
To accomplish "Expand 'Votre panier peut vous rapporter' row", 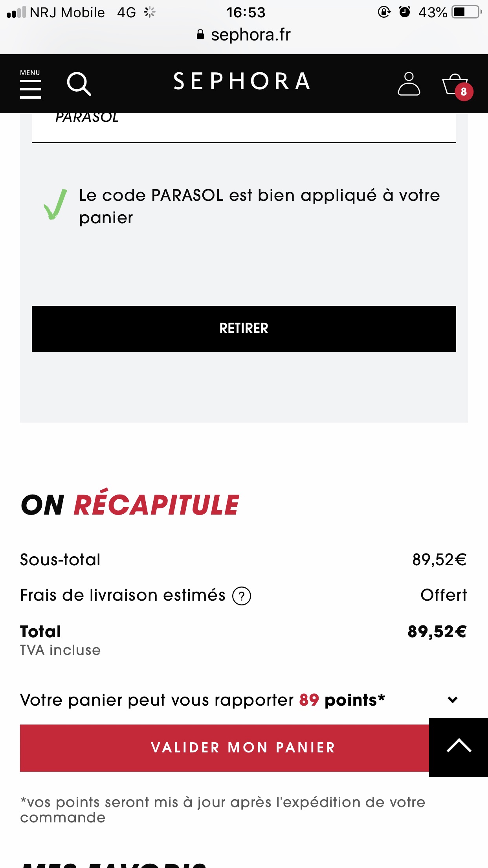I will 244,700.
